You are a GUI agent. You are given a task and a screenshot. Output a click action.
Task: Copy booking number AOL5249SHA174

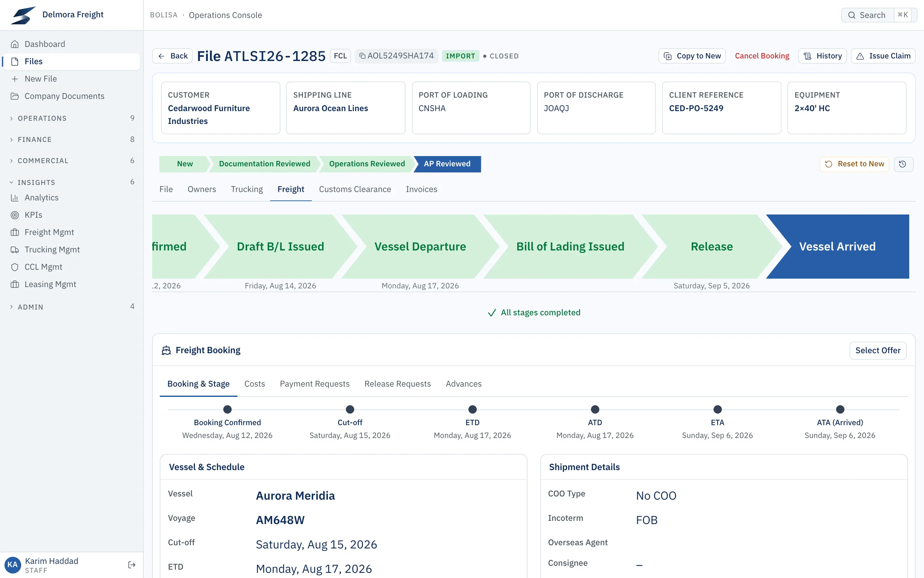pos(396,56)
